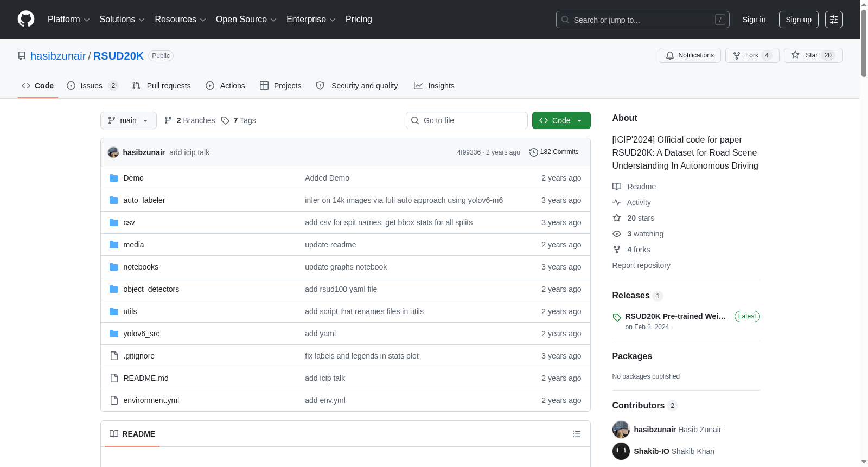
Task: Switch to the Pull requests tab
Action: tap(162, 86)
